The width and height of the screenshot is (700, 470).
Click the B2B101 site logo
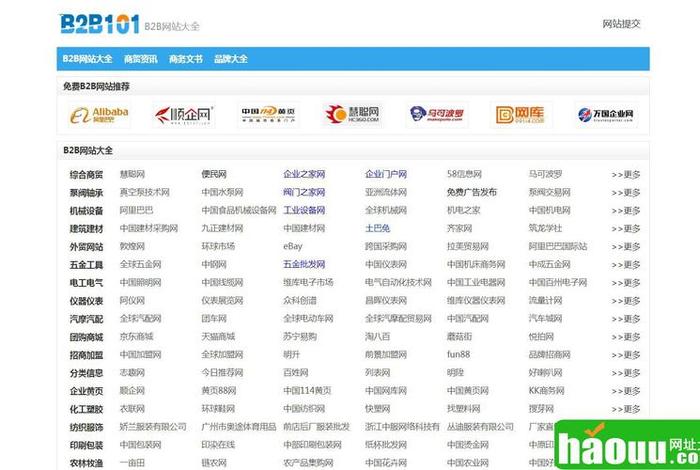click(x=100, y=24)
